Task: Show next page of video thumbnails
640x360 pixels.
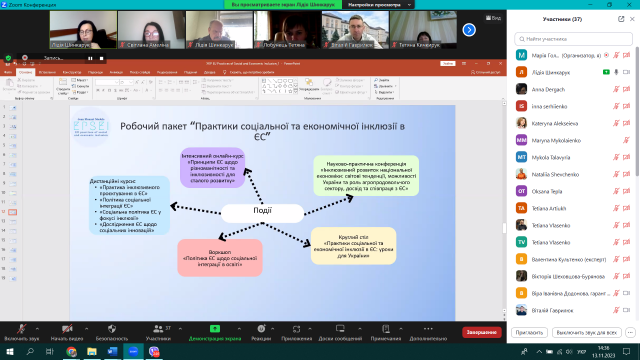Action: point(469,30)
